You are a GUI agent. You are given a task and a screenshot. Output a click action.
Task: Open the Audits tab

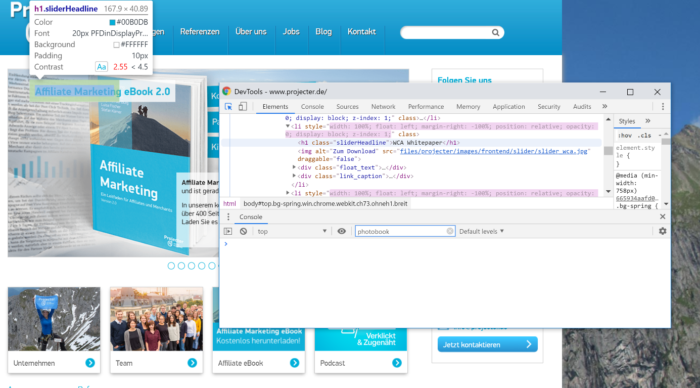(x=582, y=107)
